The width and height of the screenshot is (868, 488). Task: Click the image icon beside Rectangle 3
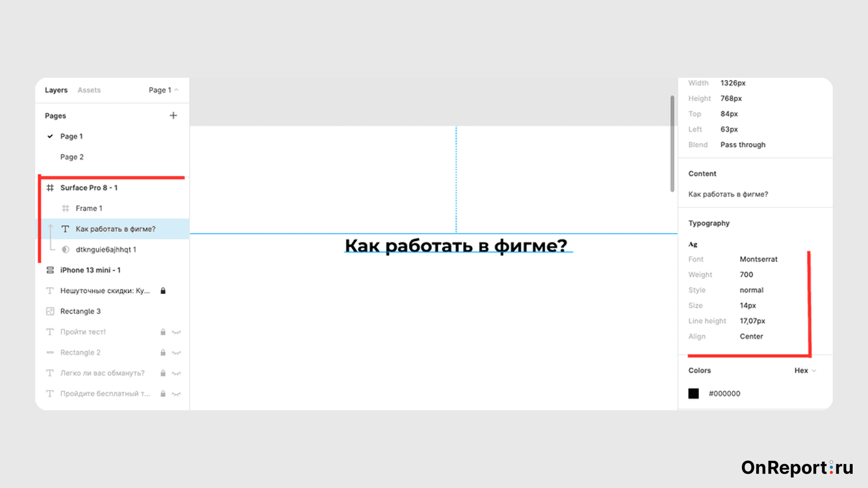click(50, 311)
